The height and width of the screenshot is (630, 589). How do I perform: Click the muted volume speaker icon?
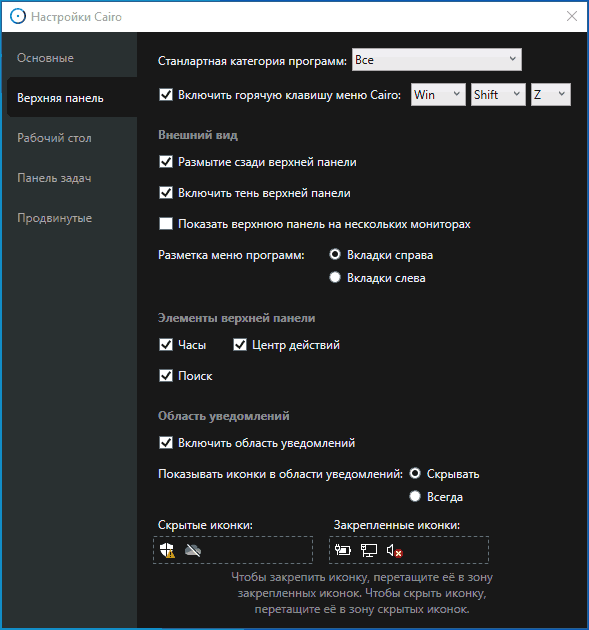click(394, 550)
